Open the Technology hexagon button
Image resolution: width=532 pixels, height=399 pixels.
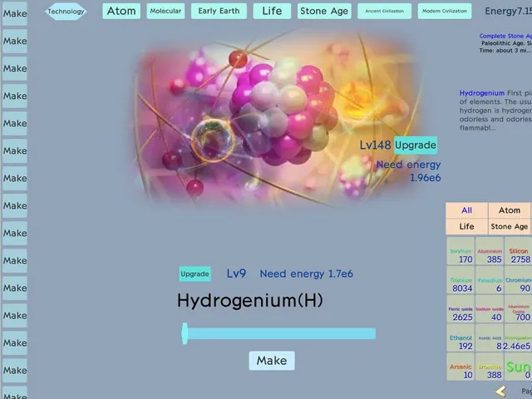66,12
